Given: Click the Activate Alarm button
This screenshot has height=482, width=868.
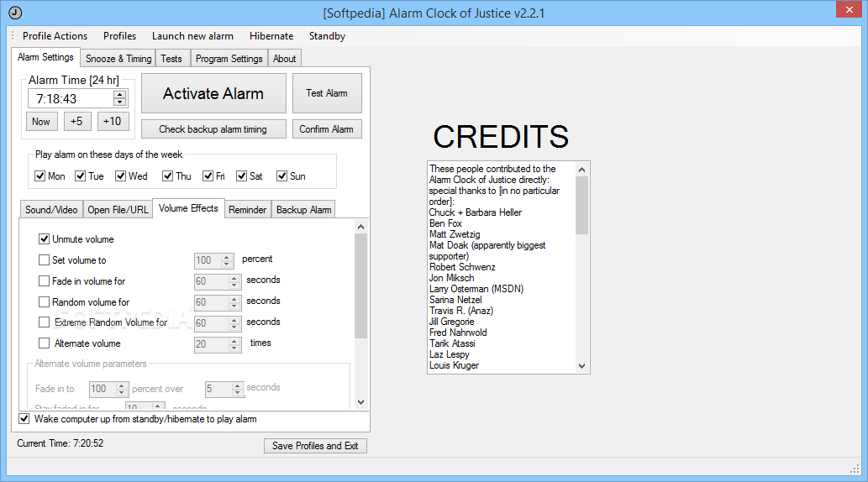Looking at the screenshot, I should click(213, 93).
